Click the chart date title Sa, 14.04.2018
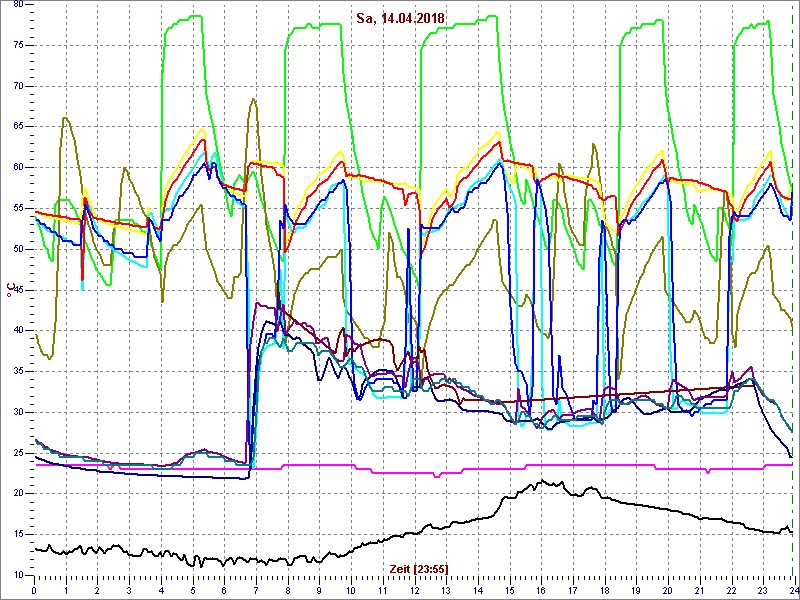Image resolution: width=800 pixels, height=600 pixels. 401,18
